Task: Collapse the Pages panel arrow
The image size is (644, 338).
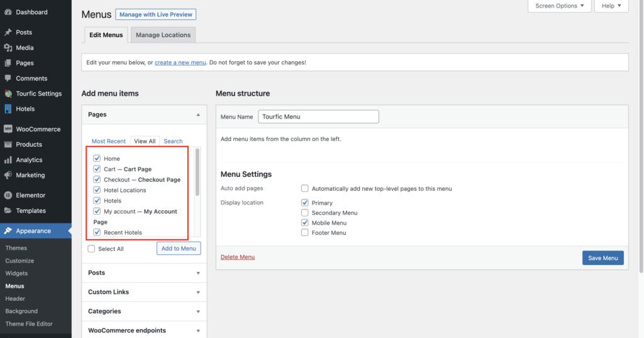Action: click(198, 115)
